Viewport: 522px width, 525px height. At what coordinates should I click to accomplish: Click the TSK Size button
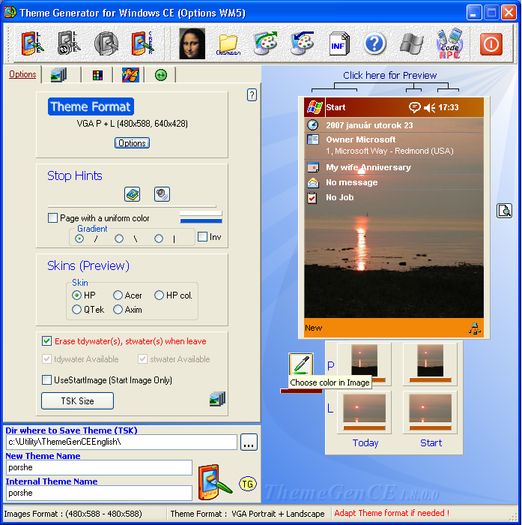point(77,401)
